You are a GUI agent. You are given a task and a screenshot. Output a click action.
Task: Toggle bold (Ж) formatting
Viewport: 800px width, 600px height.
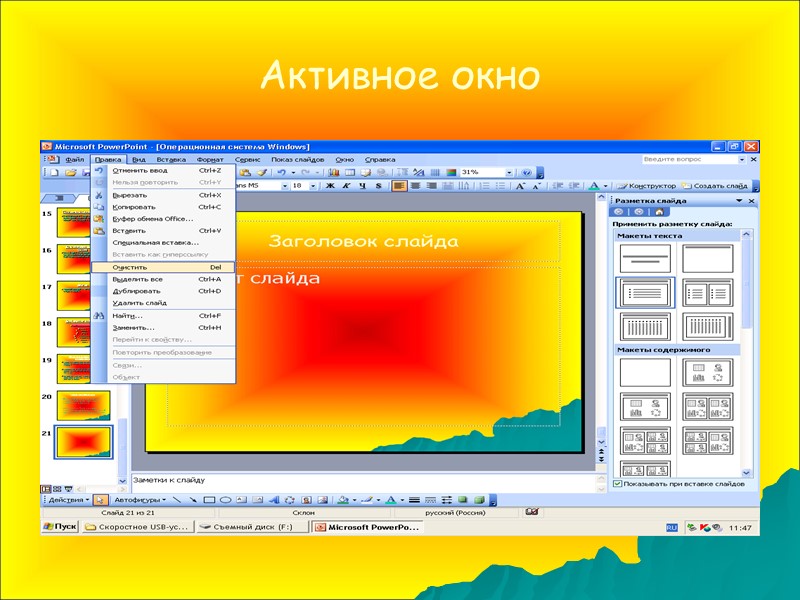329,187
